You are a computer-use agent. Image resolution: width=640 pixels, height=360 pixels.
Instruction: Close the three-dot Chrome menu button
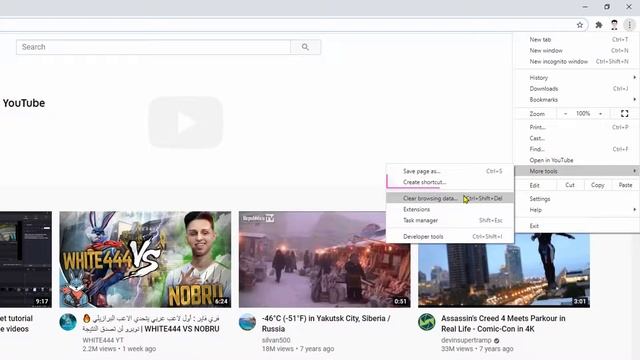point(629,25)
